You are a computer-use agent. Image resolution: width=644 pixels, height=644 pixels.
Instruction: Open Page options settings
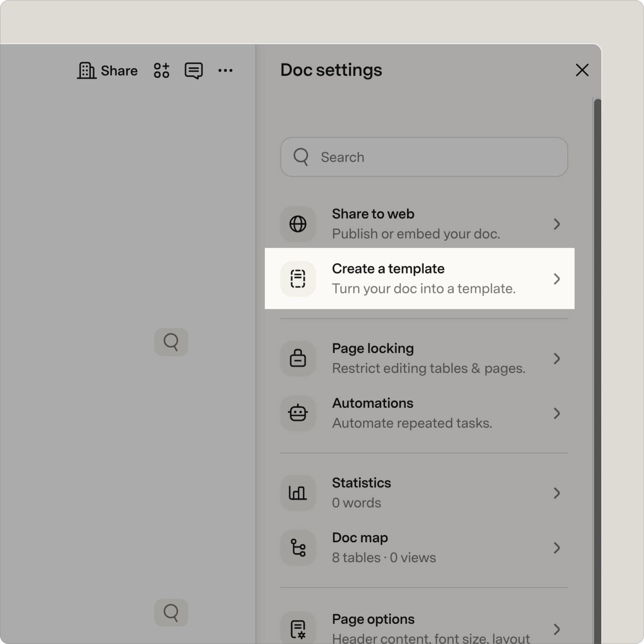click(x=424, y=628)
